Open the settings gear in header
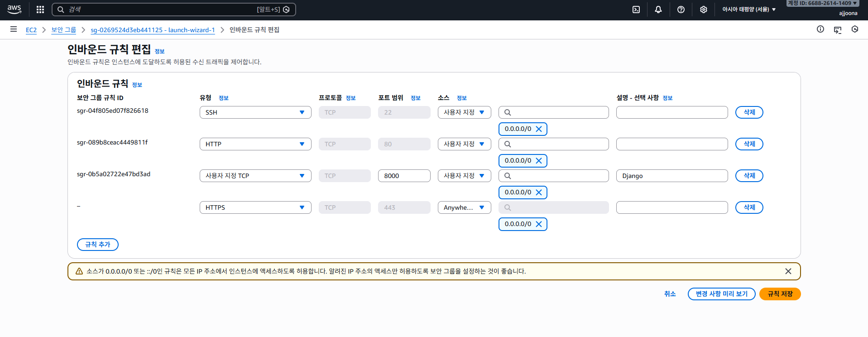 tap(703, 10)
